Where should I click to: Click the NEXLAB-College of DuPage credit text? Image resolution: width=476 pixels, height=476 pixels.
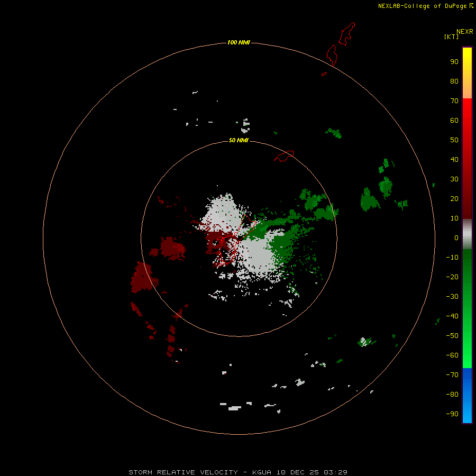[x=422, y=6]
